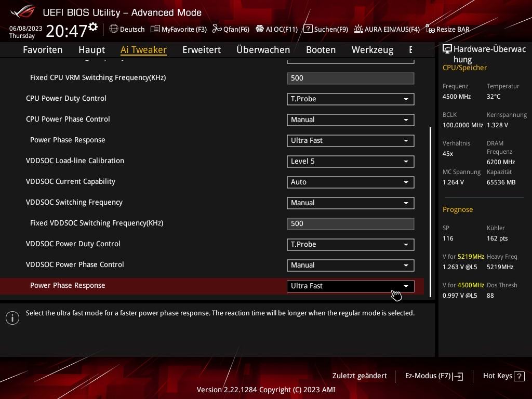Viewport: 532px width, 399px height.
Task: Select Fixed CPU VRM Switching Frequency label
Action: 98,78
